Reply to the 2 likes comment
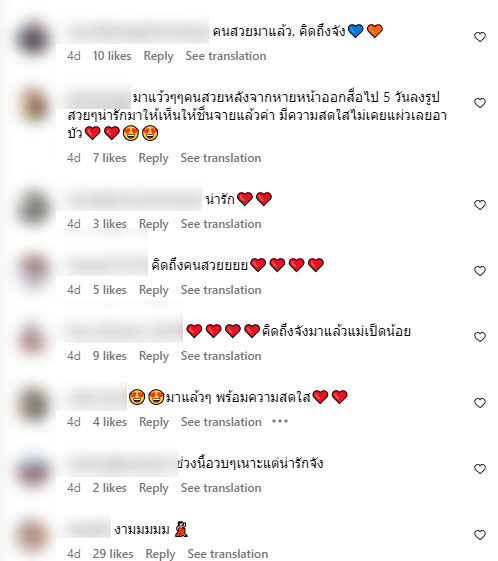This screenshot has height=561, width=498. (x=154, y=488)
